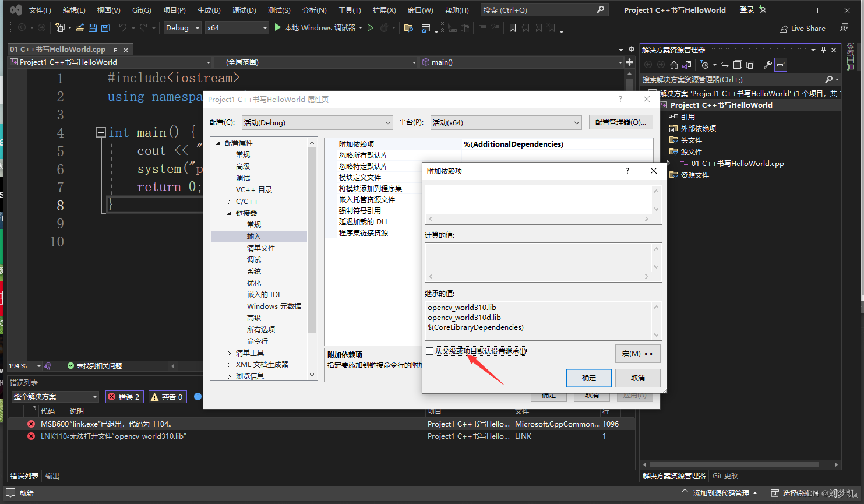Switch to the Git 更改 tab
This screenshot has width=864, height=504.
pos(725,476)
